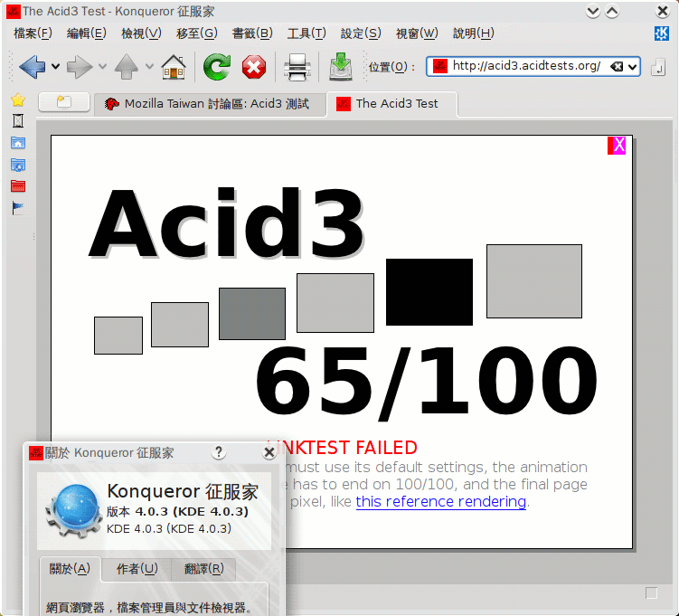The image size is (679, 616).
Task: Click the acid3.acidtests.org address field
Action: tap(524, 66)
